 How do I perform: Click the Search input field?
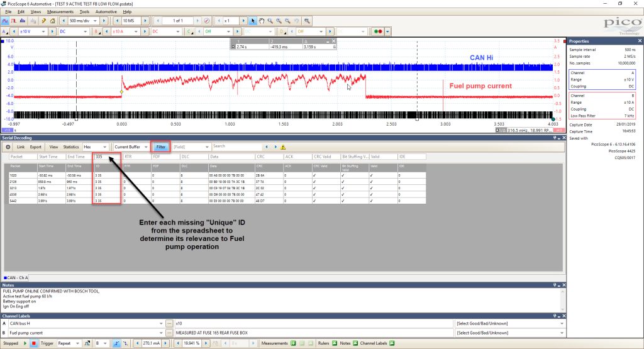[x=236, y=147]
